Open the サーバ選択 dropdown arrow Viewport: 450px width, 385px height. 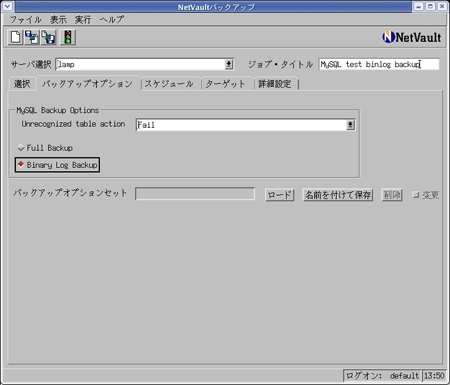[x=229, y=64]
